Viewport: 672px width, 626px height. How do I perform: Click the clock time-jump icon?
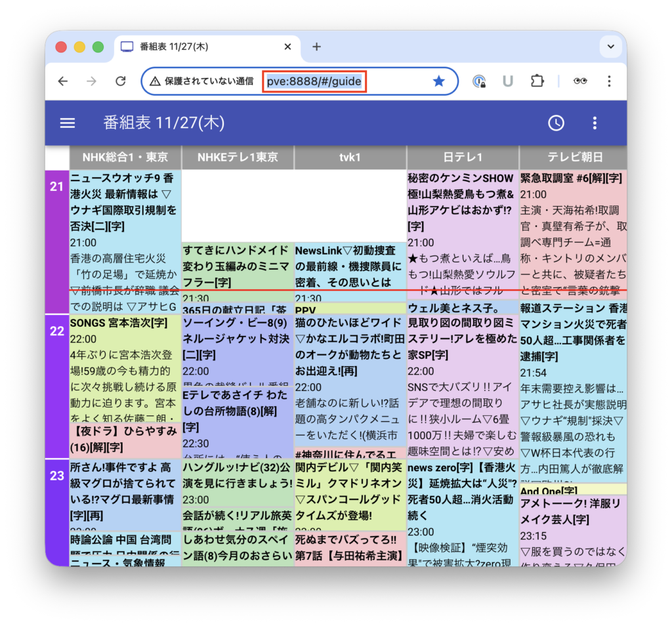(x=556, y=123)
